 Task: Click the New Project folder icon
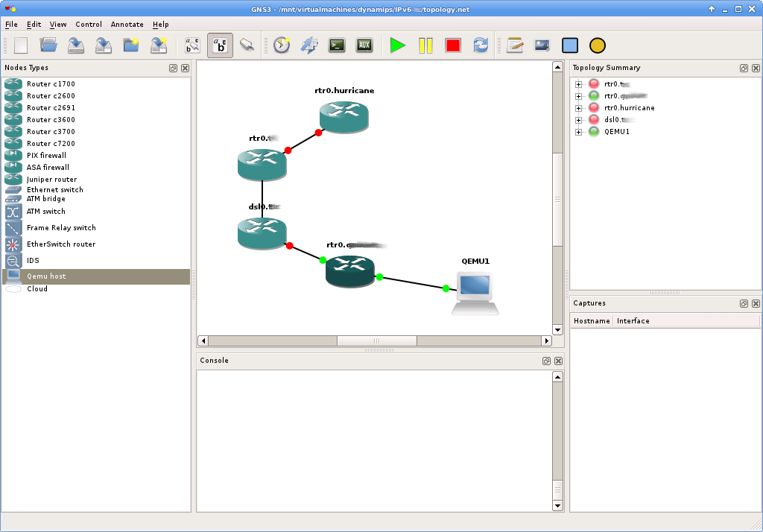pos(131,45)
